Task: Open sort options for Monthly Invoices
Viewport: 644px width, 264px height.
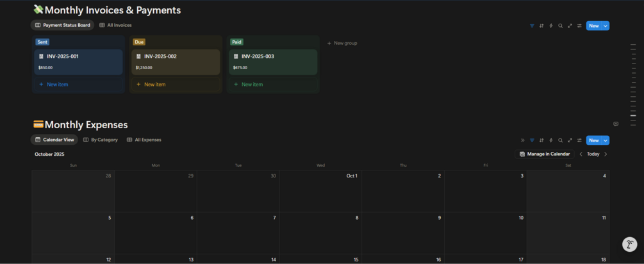Action: [541, 26]
